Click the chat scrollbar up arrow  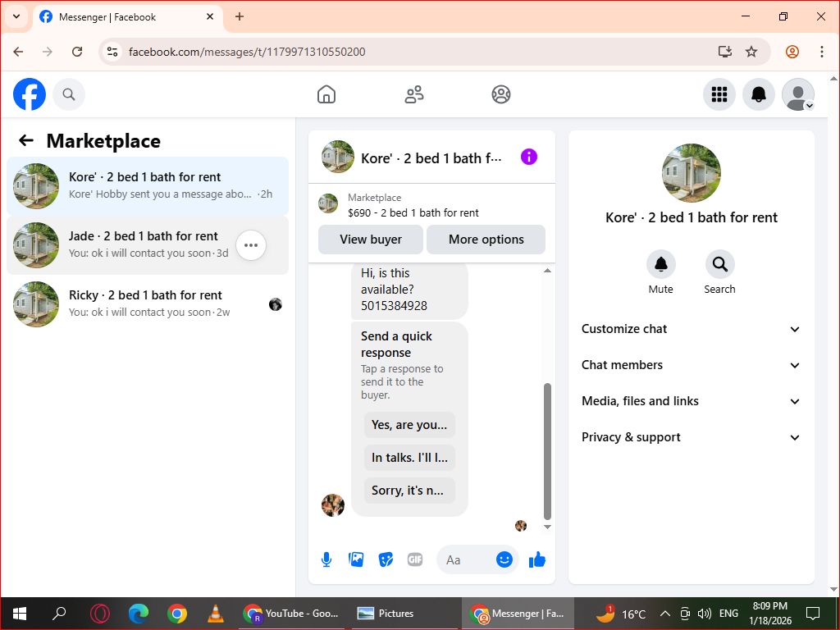[547, 271]
